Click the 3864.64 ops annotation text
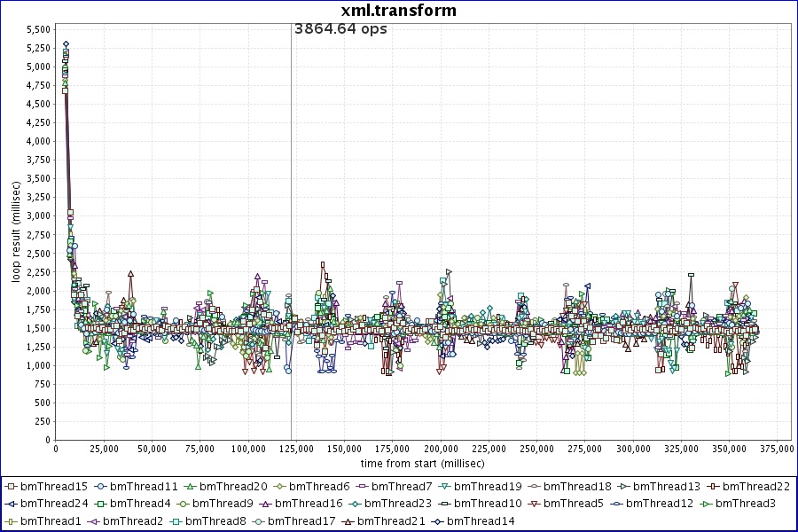 tap(340, 28)
